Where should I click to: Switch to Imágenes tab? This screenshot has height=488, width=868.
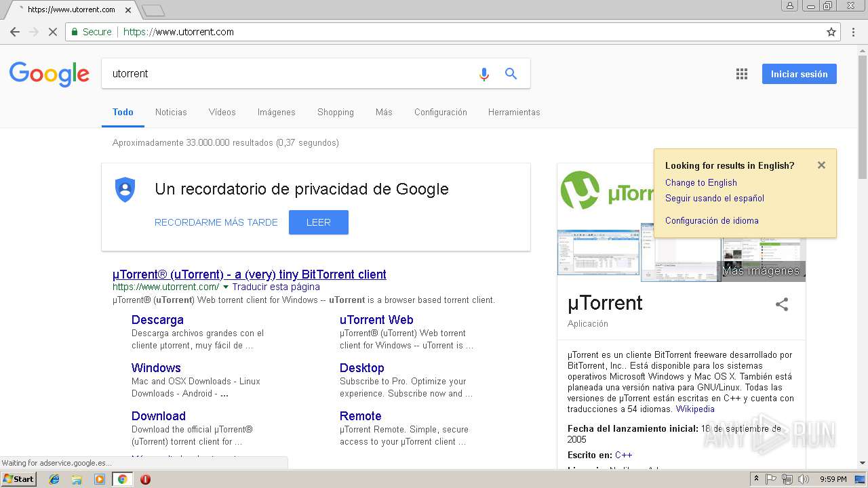(x=277, y=113)
